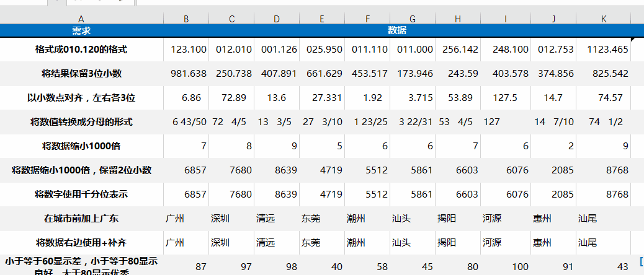Select column F header

tap(367, 19)
